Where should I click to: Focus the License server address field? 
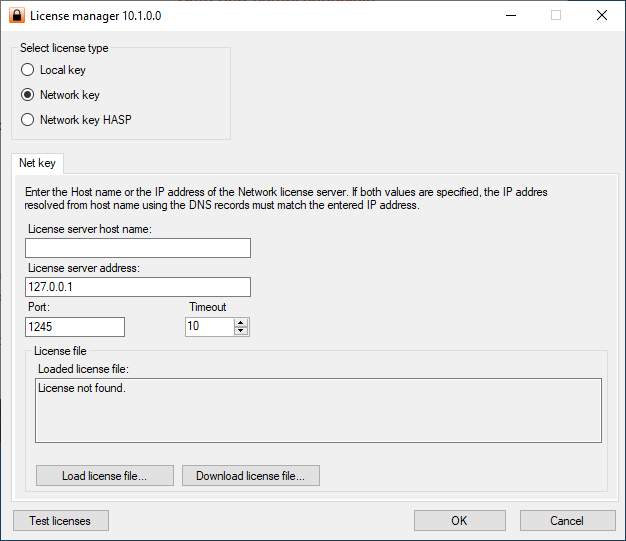[x=138, y=287]
